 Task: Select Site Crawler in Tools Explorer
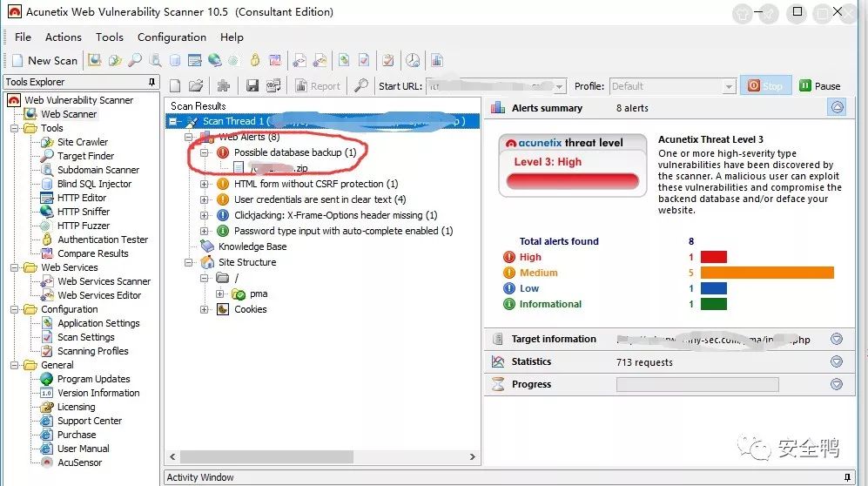(x=83, y=142)
